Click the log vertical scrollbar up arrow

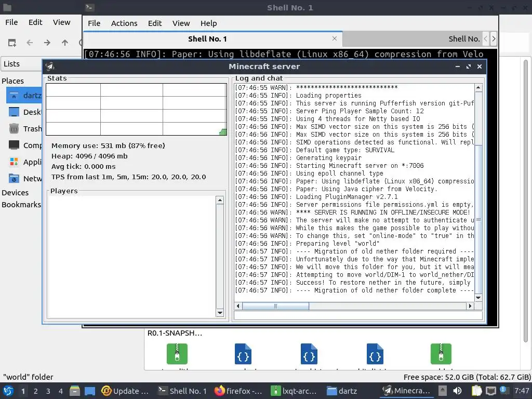pyautogui.click(x=478, y=88)
